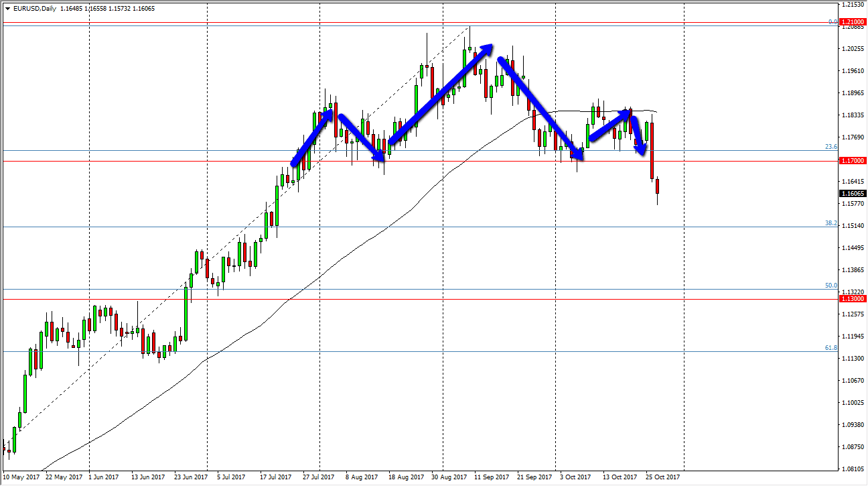Open the chart menu via the small triangle
The width and height of the screenshot is (868, 486).
pyautogui.click(x=7, y=9)
